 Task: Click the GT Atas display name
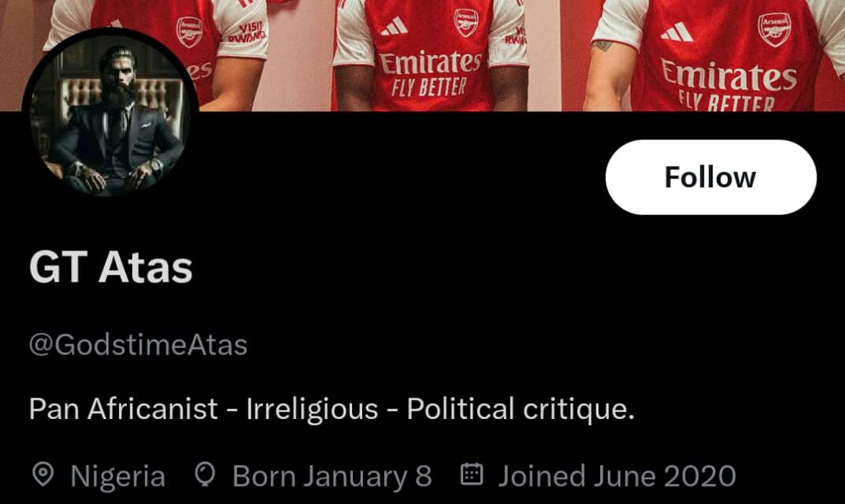pos(111,268)
